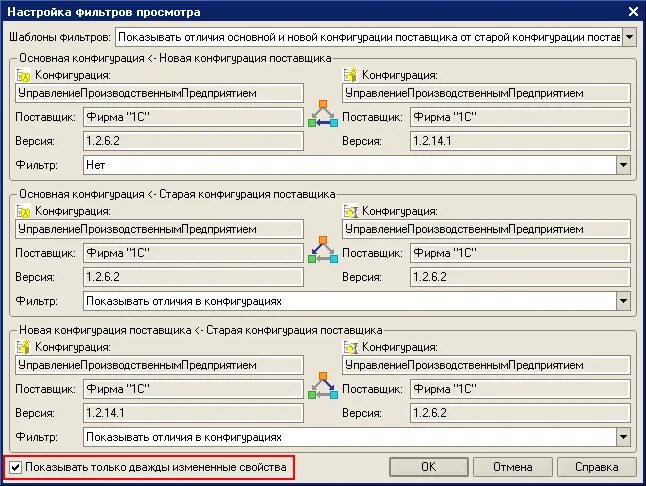Click new supplier configuration icon in first group
646x486 pixels.
click(350, 75)
